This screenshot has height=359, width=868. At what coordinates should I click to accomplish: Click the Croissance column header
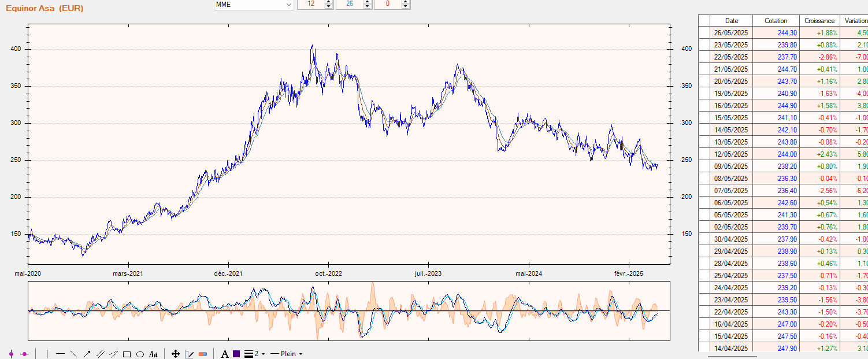tap(819, 20)
